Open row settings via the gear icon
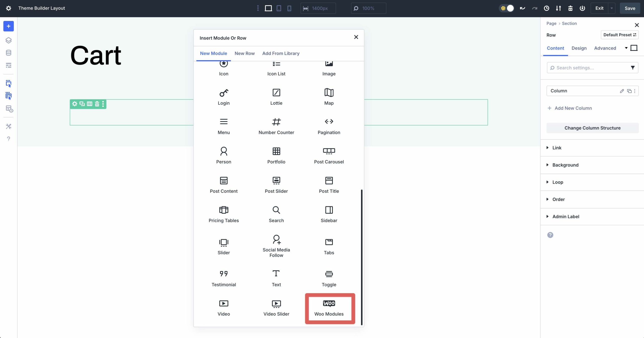This screenshot has width=644, height=338. [x=74, y=104]
